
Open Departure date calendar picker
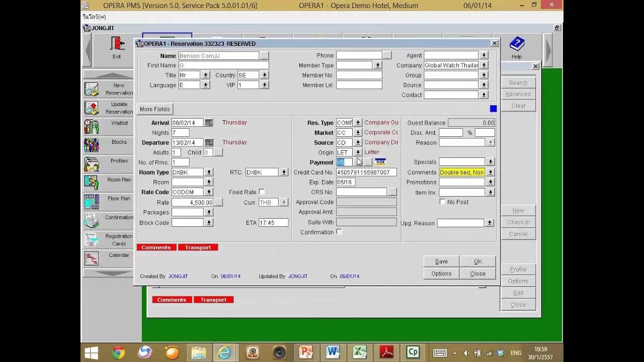(209, 143)
